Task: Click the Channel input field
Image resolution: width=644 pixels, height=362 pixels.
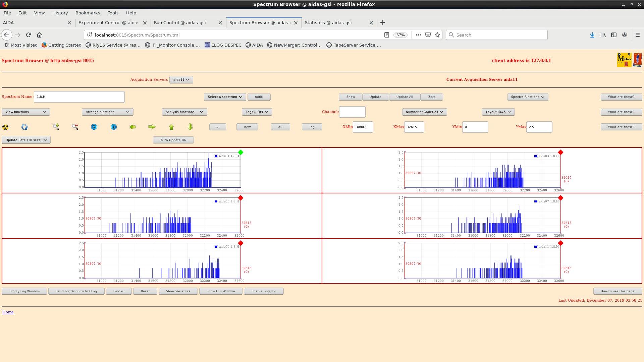Action: 352,112
